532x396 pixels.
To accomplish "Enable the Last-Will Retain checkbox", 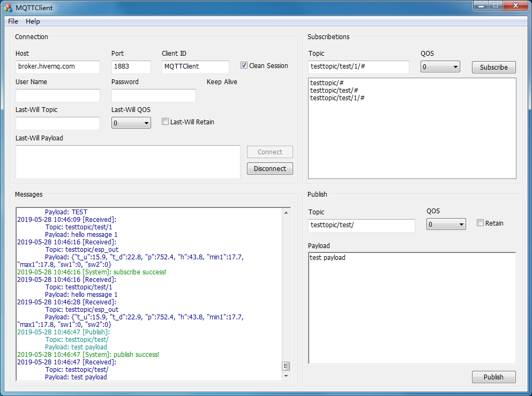I will pos(165,122).
